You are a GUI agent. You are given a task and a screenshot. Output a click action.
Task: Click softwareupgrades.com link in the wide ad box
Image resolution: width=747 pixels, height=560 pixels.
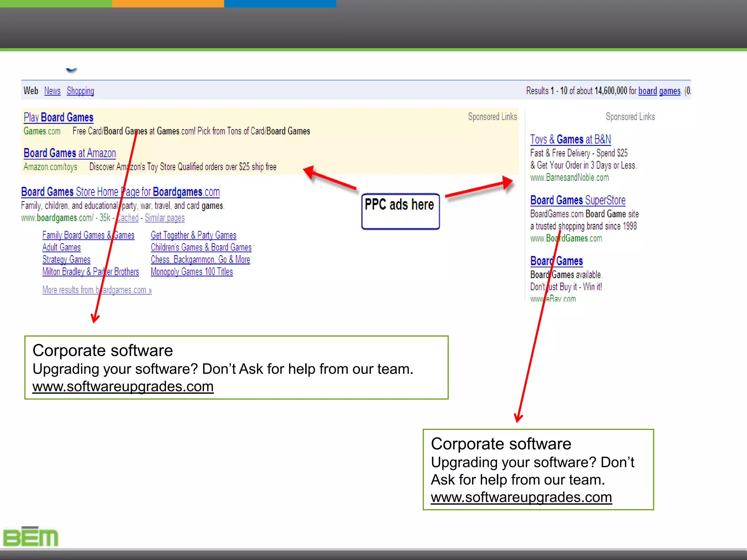[x=123, y=386]
